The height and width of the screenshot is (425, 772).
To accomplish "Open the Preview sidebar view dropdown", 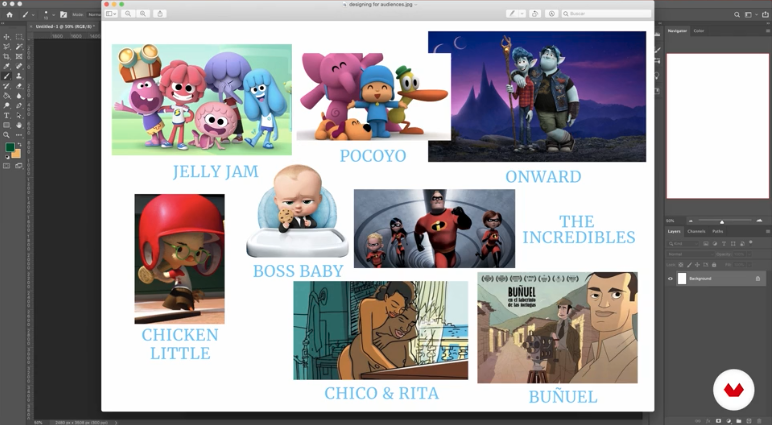I will click(111, 14).
